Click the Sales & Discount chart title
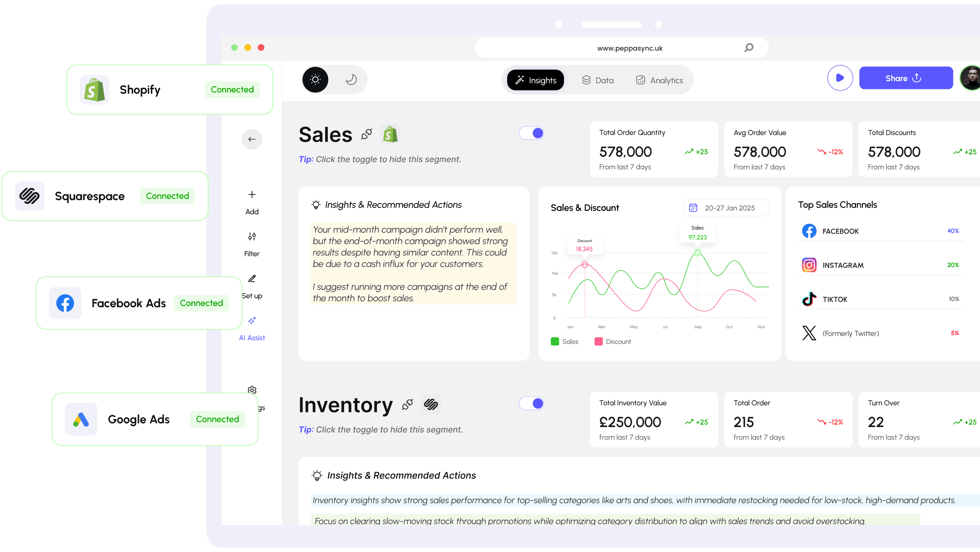 tap(585, 208)
